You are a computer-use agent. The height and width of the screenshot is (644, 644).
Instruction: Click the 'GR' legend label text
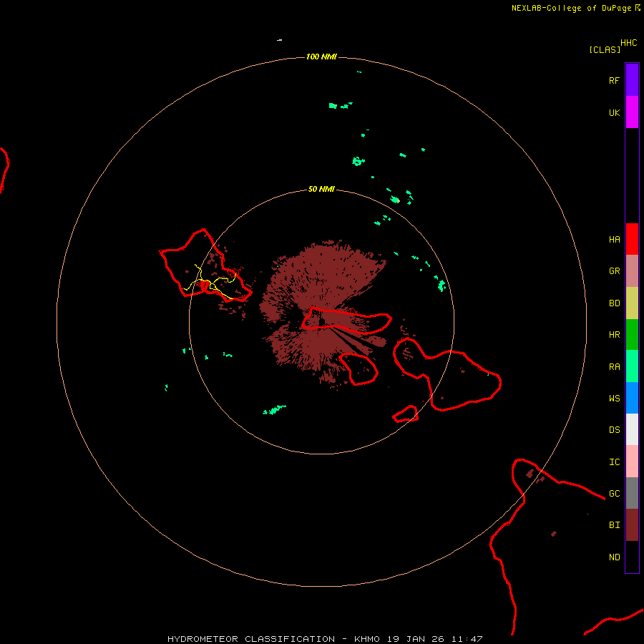[614, 271]
